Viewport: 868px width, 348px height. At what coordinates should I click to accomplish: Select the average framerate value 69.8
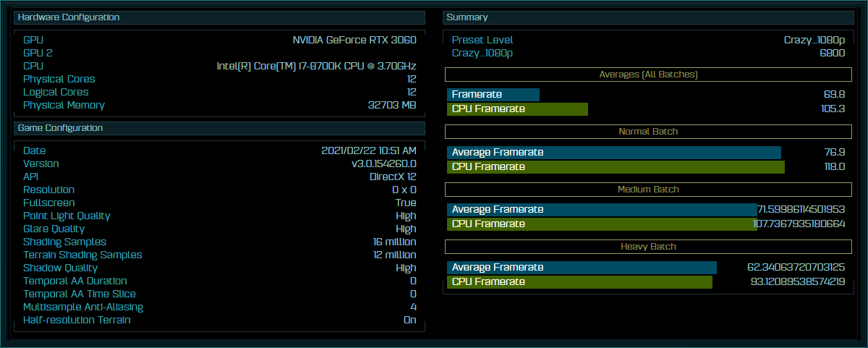point(834,95)
